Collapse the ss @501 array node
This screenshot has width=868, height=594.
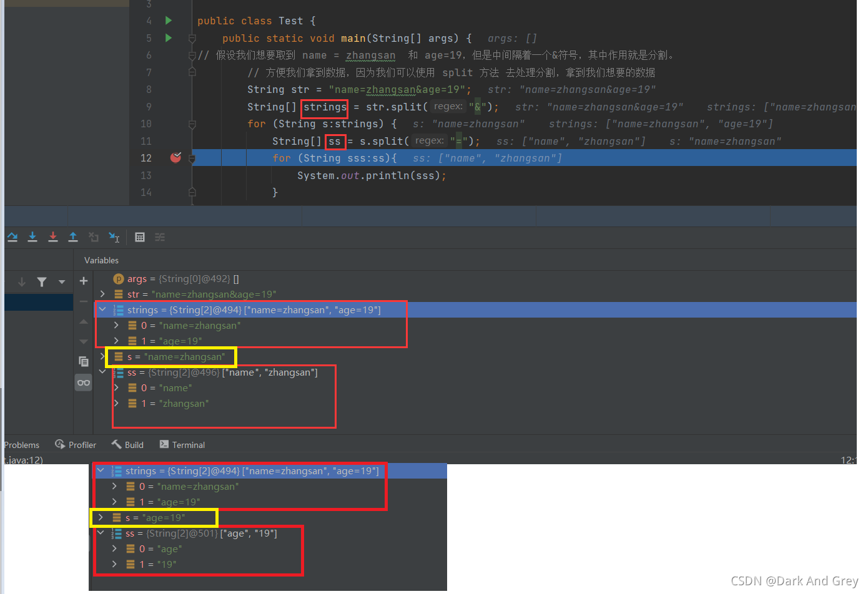tap(101, 533)
